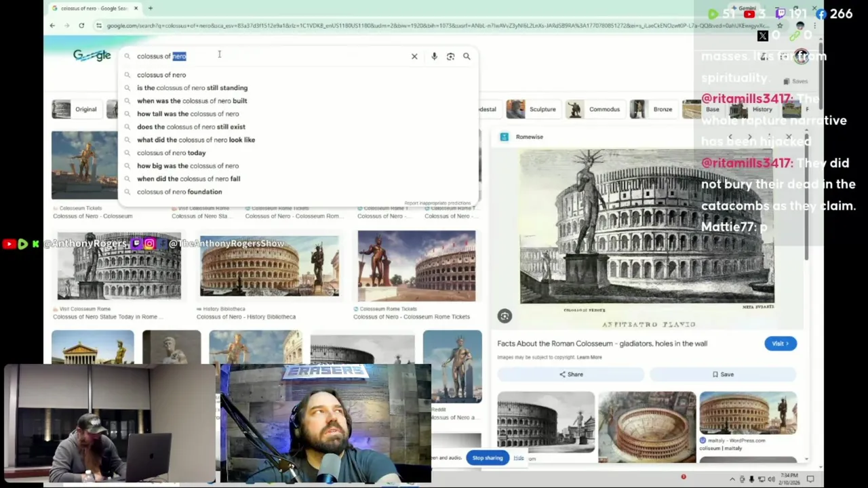
Task: Choose first suggestion 'colossus of nero'
Action: pyautogui.click(x=298, y=75)
